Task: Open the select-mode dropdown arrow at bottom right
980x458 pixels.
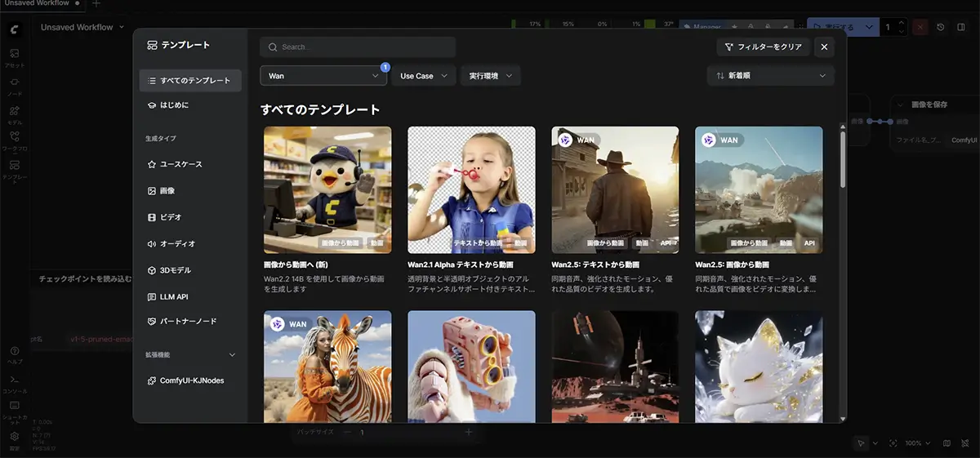Action: tap(875, 443)
